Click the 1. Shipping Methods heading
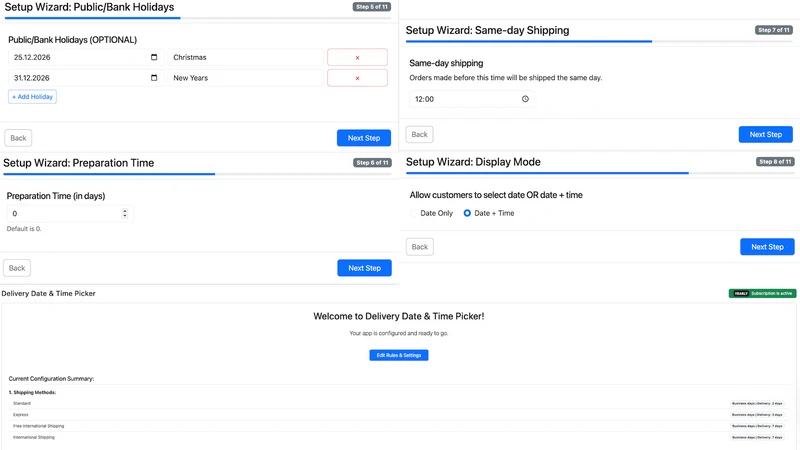The height and width of the screenshot is (450, 800). [32, 392]
